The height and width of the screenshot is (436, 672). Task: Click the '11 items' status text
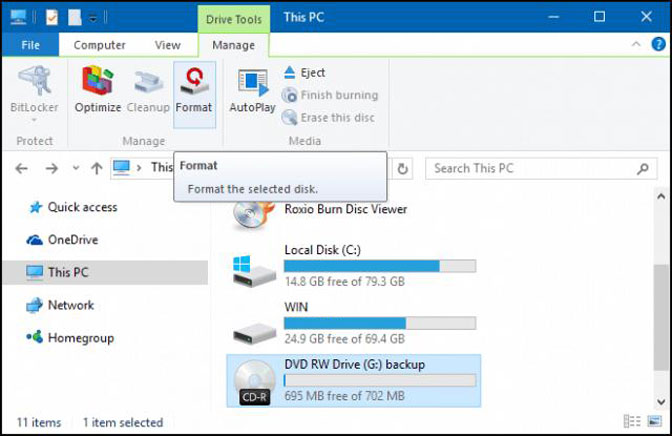[x=39, y=423]
